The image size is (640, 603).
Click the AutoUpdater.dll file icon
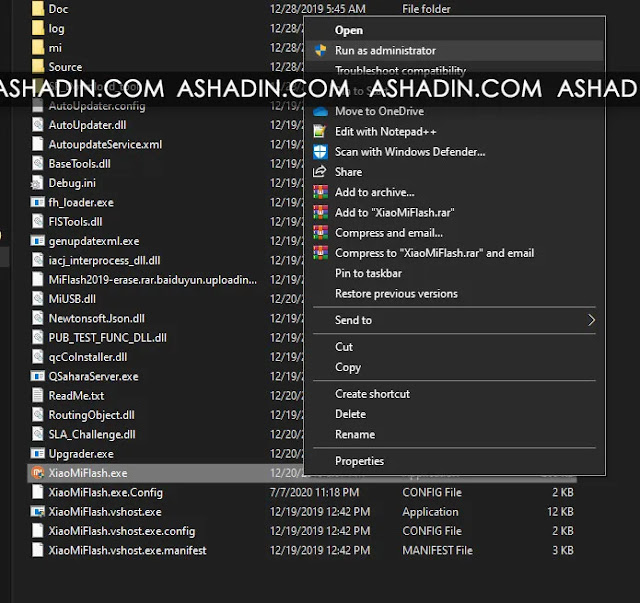[38, 125]
